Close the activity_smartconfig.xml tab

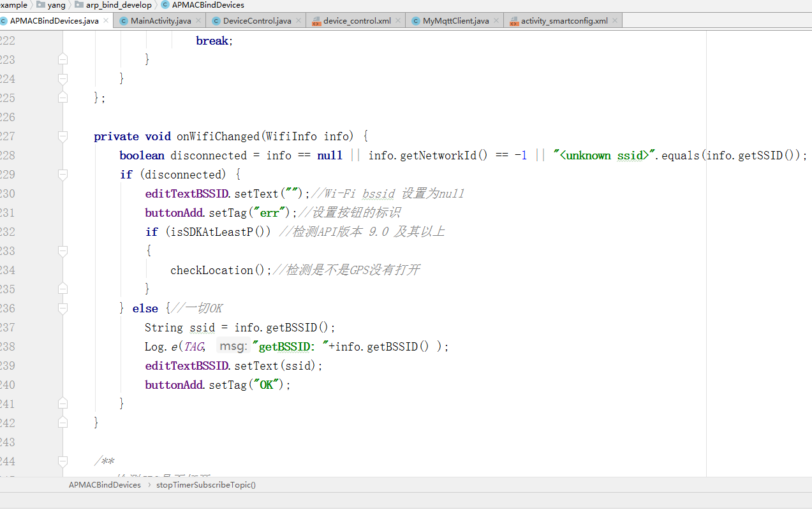[615, 20]
